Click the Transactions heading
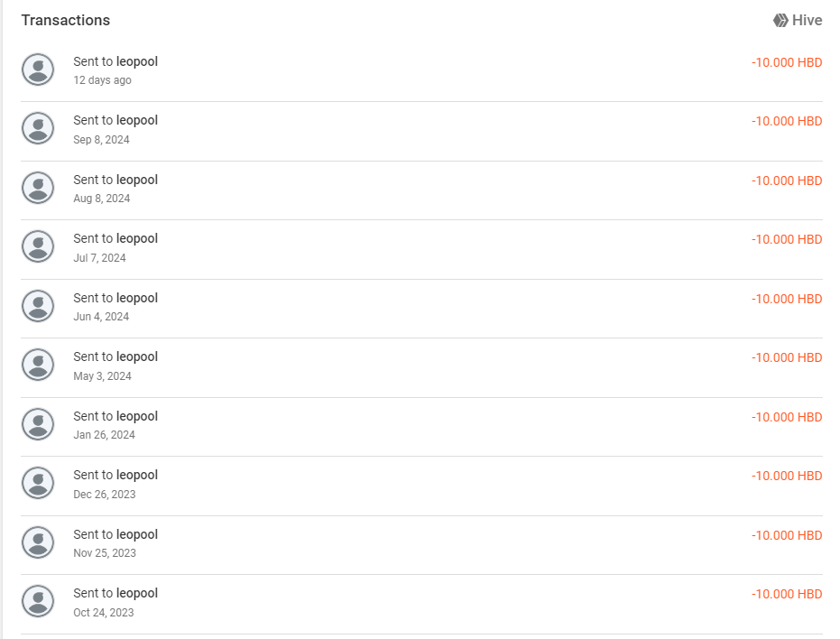 [65, 21]
